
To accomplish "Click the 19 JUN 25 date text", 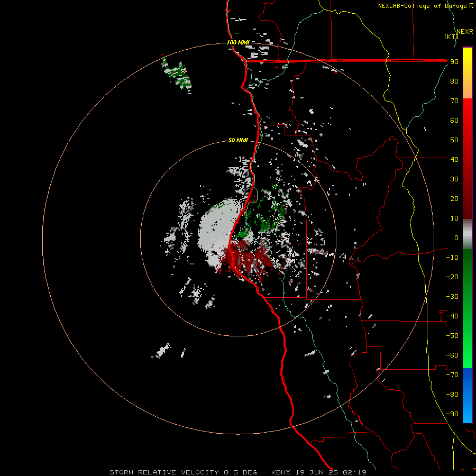I will 317,472.
